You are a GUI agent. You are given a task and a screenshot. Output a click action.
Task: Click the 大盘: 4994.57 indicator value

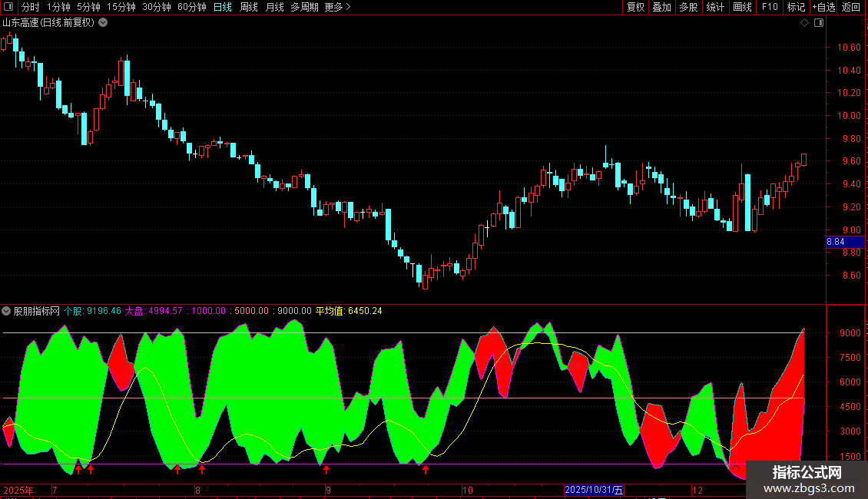coord(154,311)
